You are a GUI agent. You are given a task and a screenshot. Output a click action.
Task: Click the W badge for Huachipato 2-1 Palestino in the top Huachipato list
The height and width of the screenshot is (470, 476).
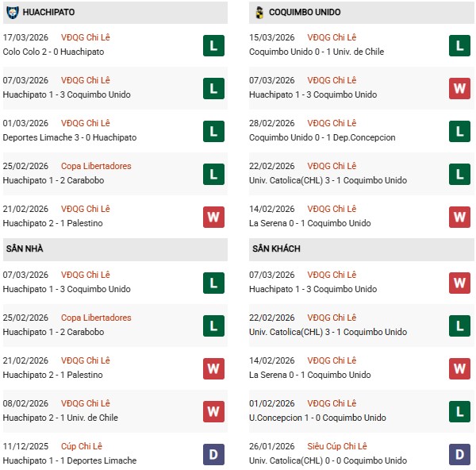pos(213,217)
